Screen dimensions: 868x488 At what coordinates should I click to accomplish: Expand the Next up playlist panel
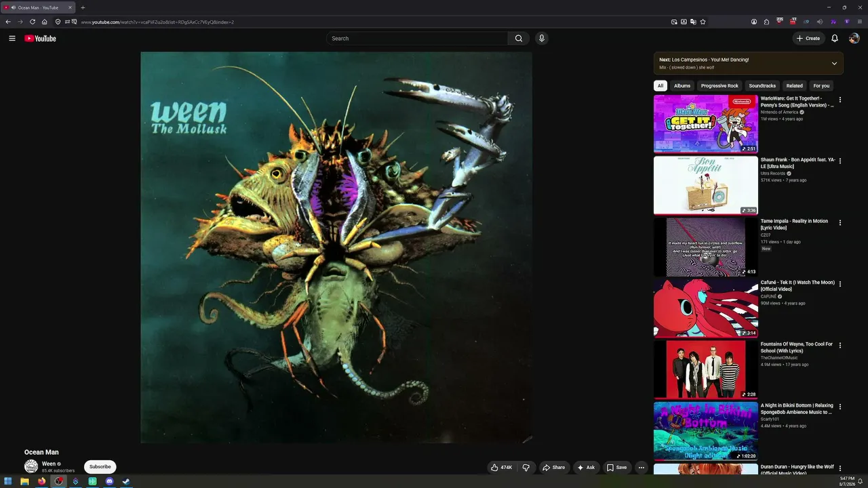coord(834,64)
